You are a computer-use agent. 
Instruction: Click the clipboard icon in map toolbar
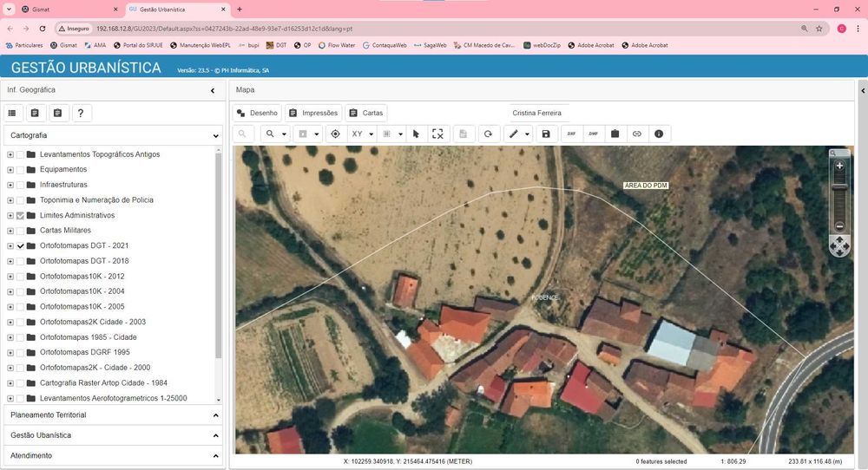pos(615,134)
